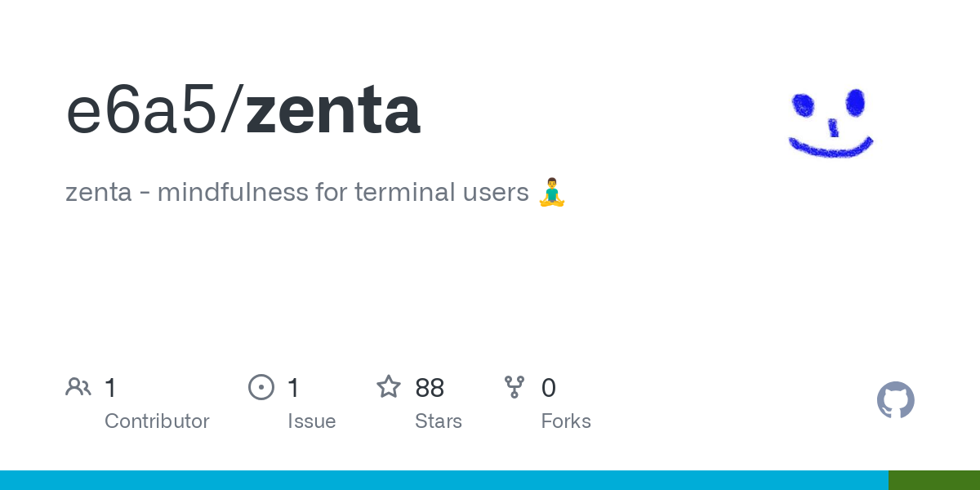Click the Contributor label
The height and width of the screenshot is (490, 980).
[x=157, y=421]
